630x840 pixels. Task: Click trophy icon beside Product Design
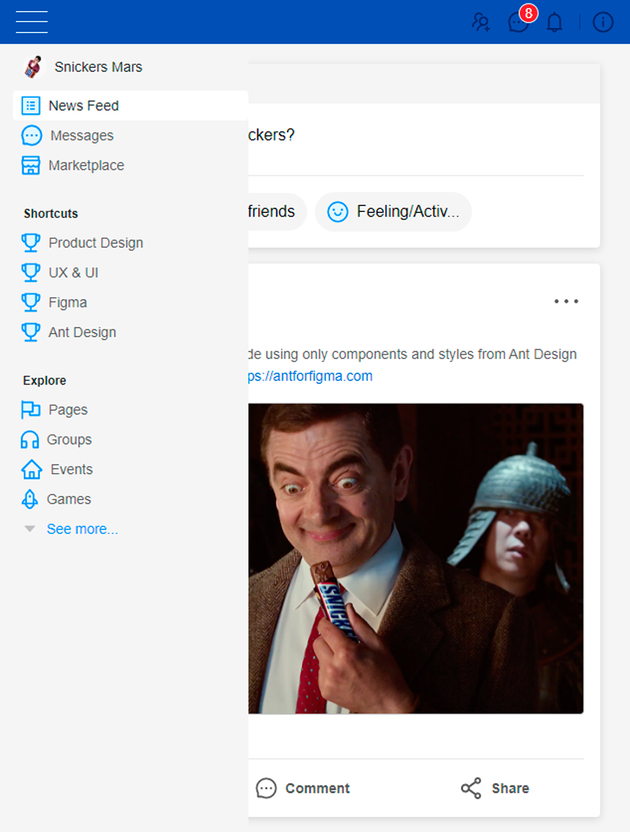[x=30, y=243]
